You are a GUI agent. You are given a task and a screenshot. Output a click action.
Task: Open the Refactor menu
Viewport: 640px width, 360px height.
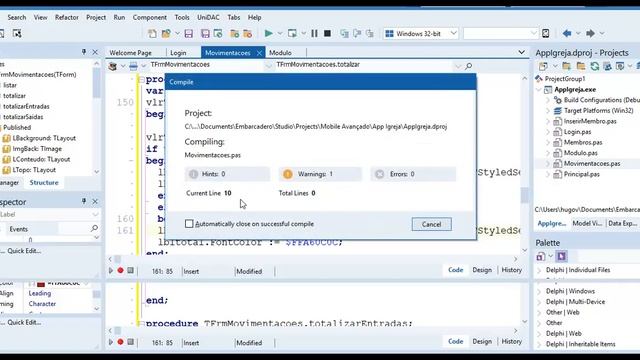[67, 18]
